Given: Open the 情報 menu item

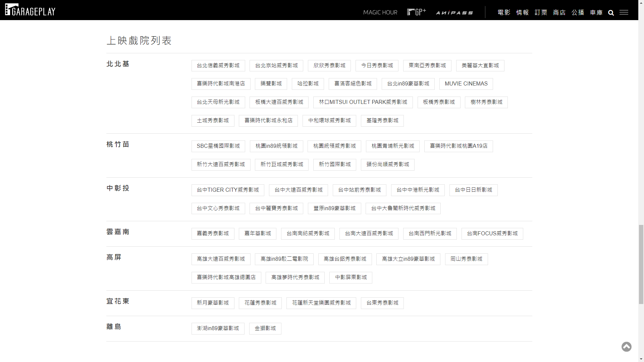Looking at the screenshot, I should pos(522,12).
